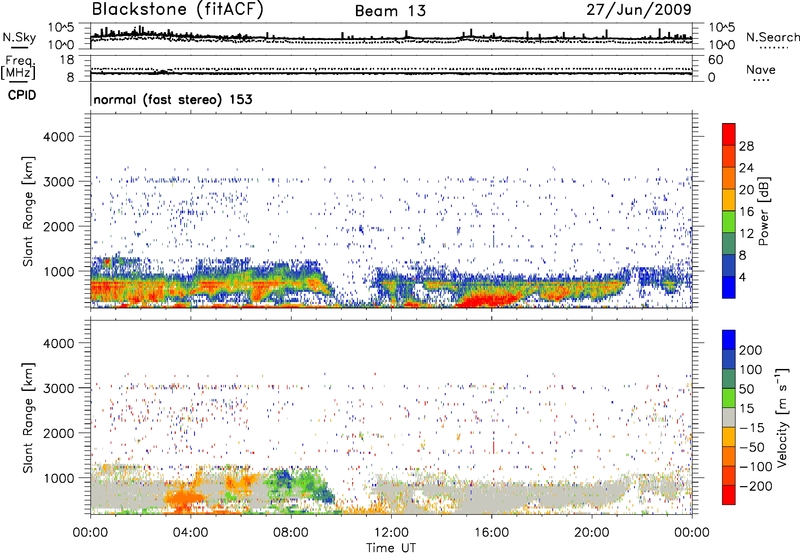The width and height of the screenshot is (800, 554).
Task: Click Slant Range [km] label of power panel
Action: 28,211
